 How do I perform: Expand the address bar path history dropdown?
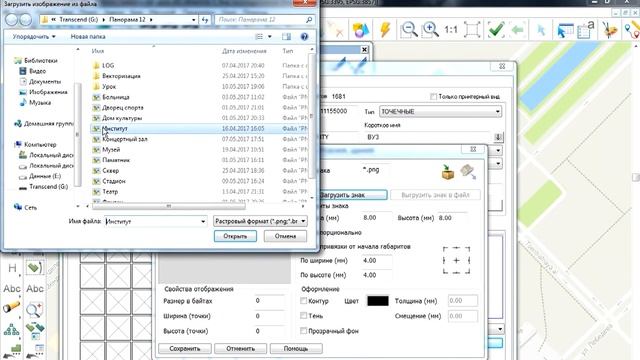point(193,20)
